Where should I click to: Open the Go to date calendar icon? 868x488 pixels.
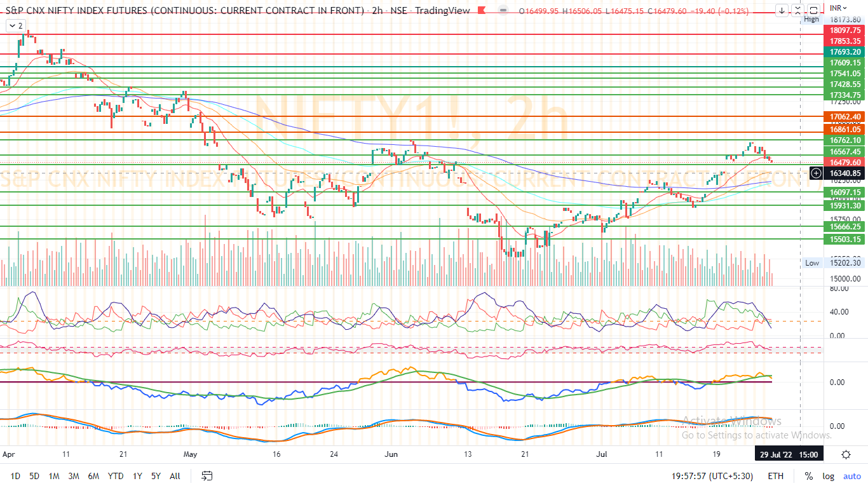pyautogui.click(x=207, y=475)
